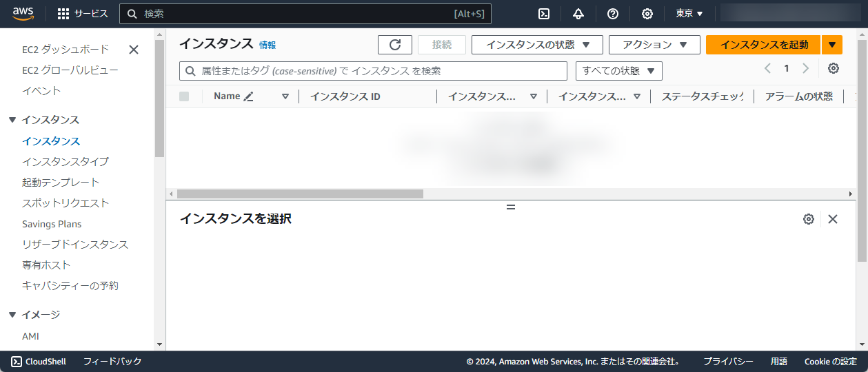Open the settings gear in top bar
This screenshot has height=372, width=868.
point(647,14)
